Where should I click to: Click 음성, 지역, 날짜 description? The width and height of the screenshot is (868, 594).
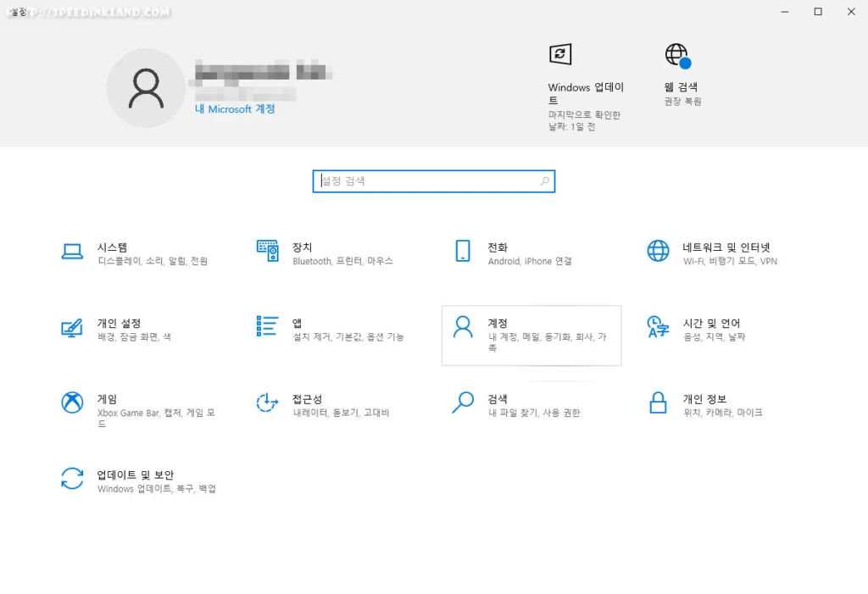coord(714,336)
